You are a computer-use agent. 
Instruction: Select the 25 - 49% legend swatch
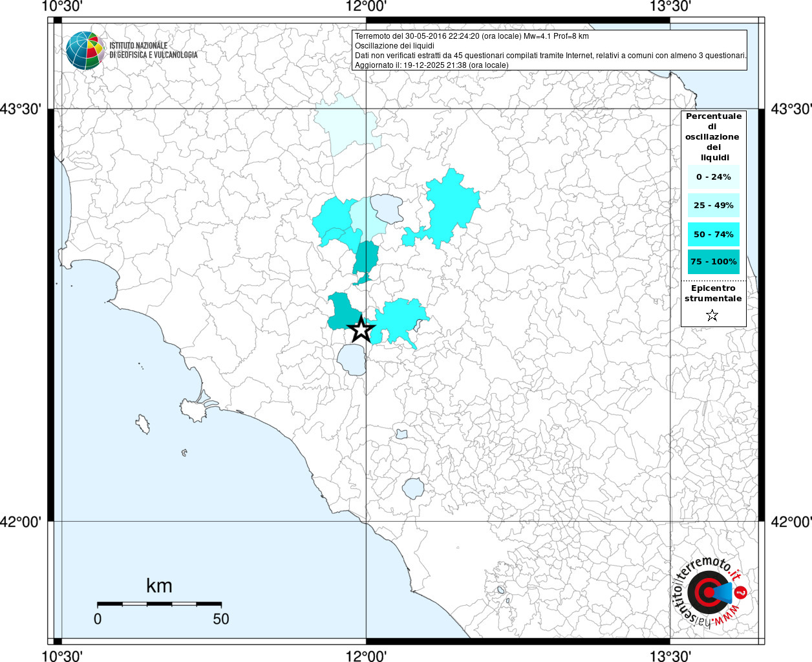coord(713,205)
